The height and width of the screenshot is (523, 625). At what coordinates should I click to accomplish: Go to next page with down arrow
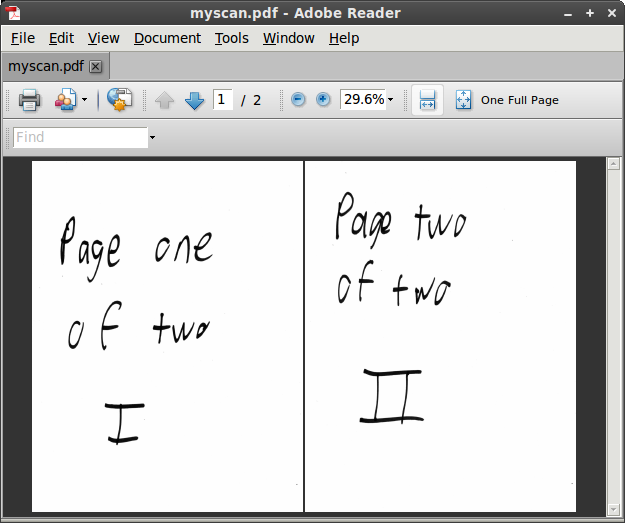point(195,100)
